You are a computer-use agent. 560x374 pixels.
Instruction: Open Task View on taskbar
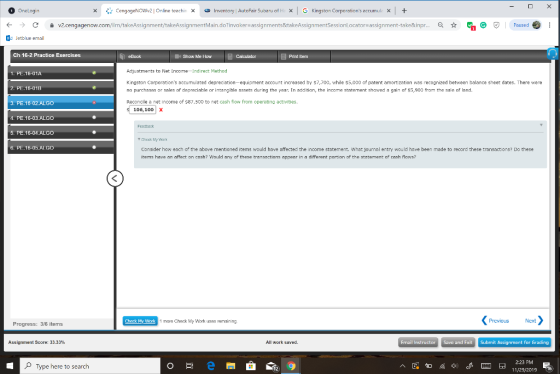tap(189, 366)
